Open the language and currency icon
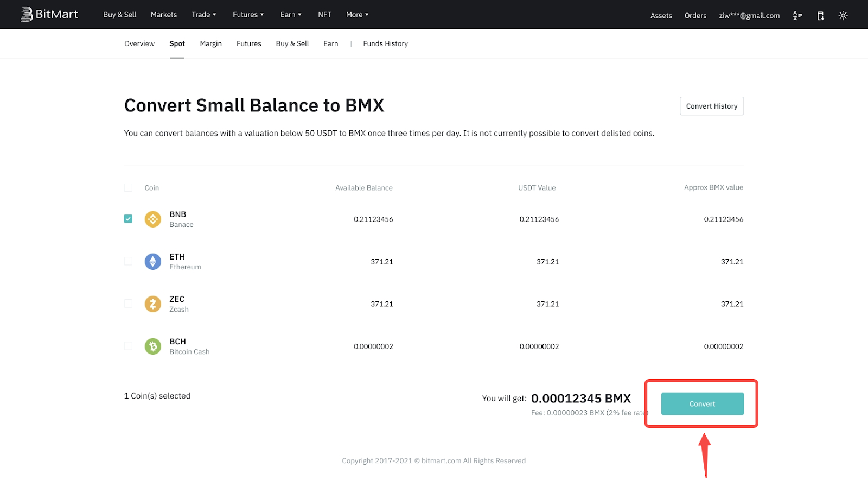 click(797, 16)
